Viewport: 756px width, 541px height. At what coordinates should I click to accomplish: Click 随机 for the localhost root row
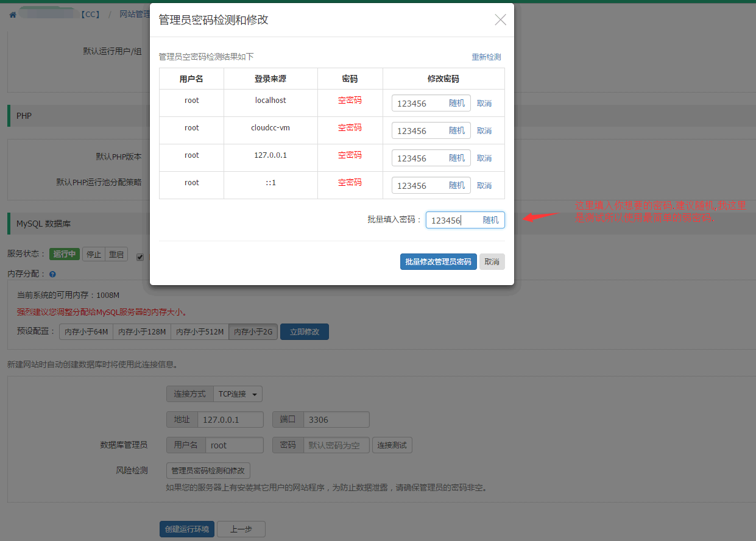click(456, 104)
